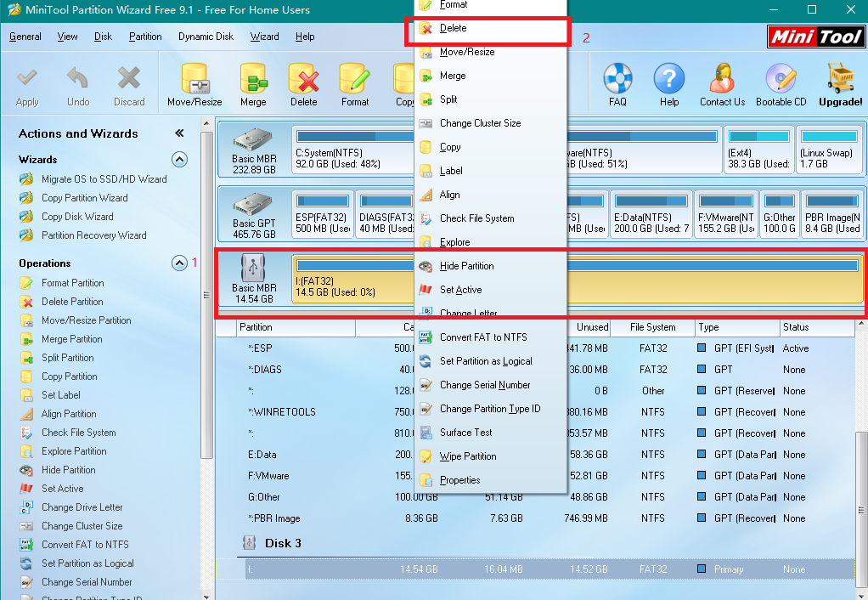Open the View menu
Screen dimensions: 868x600
pyautogui.click(x=68, y=37)
